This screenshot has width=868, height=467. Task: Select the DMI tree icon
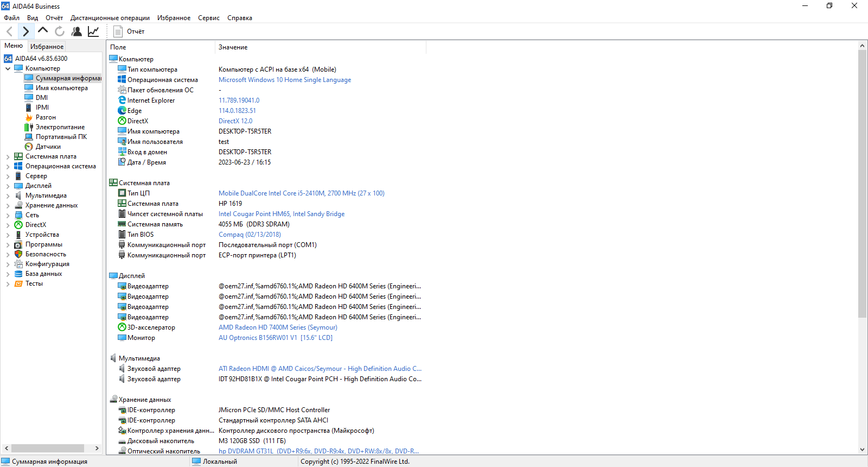(29, 98)
